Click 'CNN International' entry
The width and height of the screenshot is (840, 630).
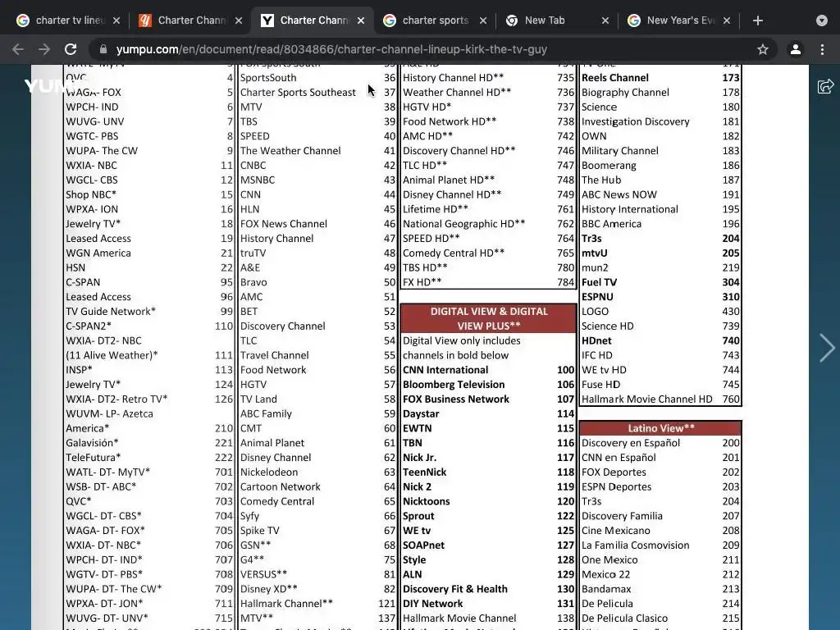[x=445, y=370]
